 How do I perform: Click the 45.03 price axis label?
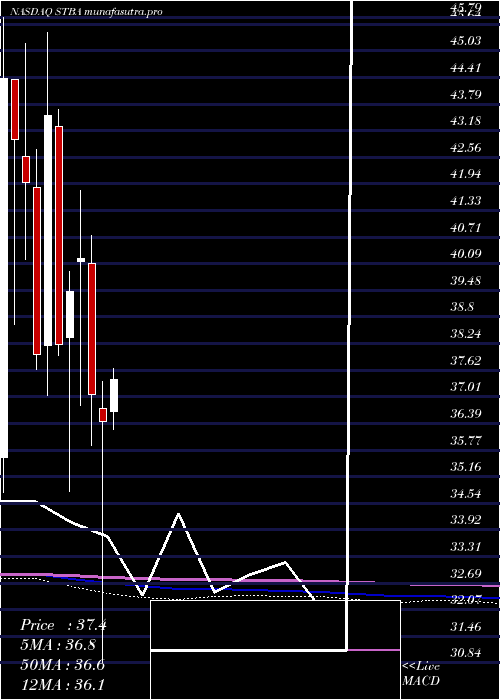(466, 41)
